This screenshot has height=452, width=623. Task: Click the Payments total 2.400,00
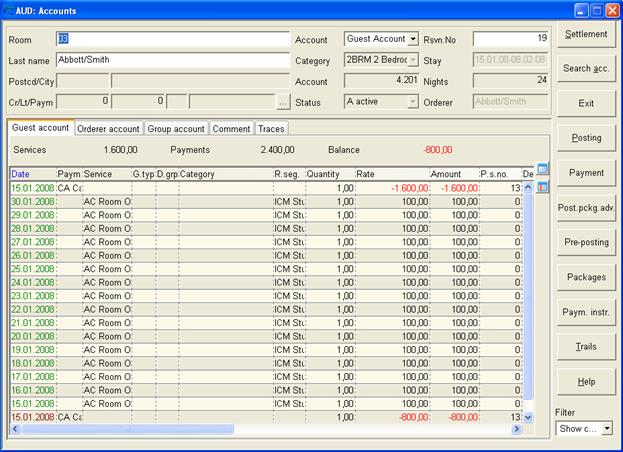[277, 150]
